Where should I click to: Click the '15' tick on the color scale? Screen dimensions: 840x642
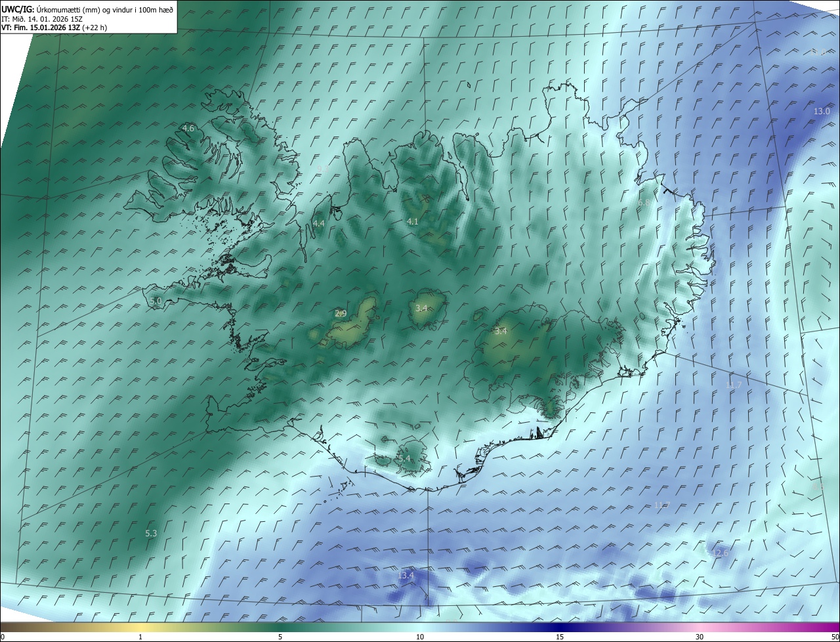[560, 637]
